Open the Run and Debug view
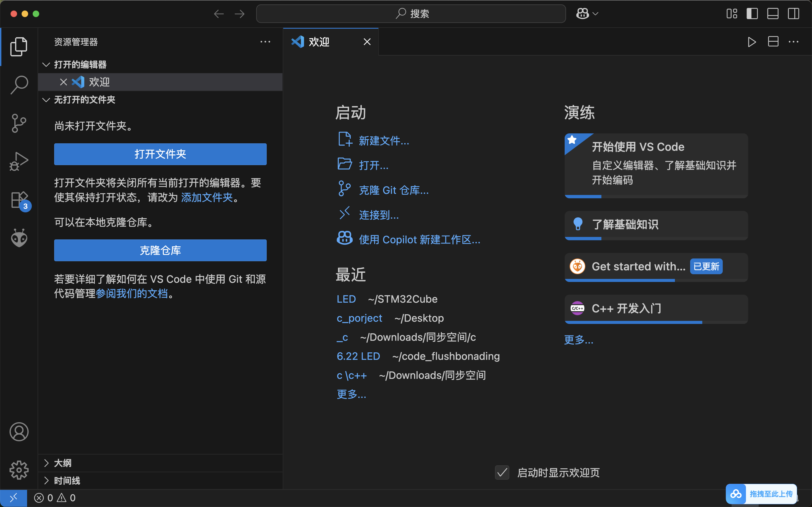The image size is (812, 507). (19, 161)
